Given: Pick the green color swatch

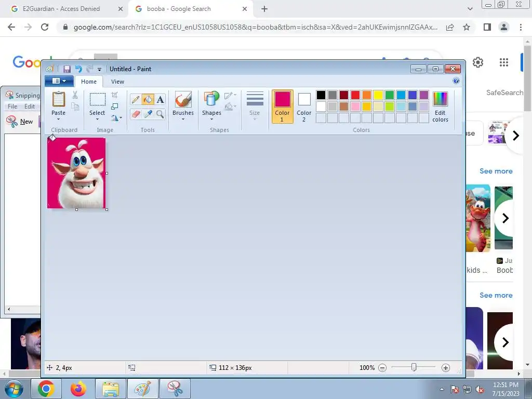Looking at the screenshot, I should click(390, 95).
